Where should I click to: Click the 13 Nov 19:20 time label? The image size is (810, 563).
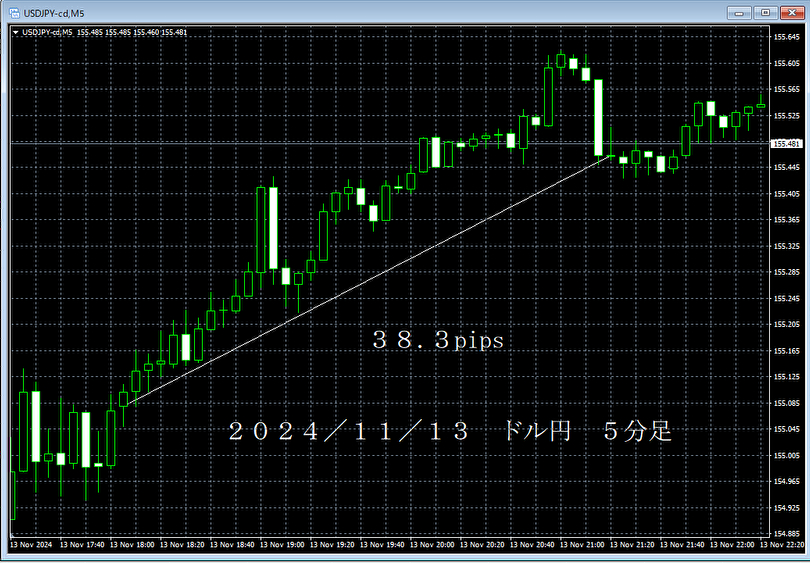[333, 545]
